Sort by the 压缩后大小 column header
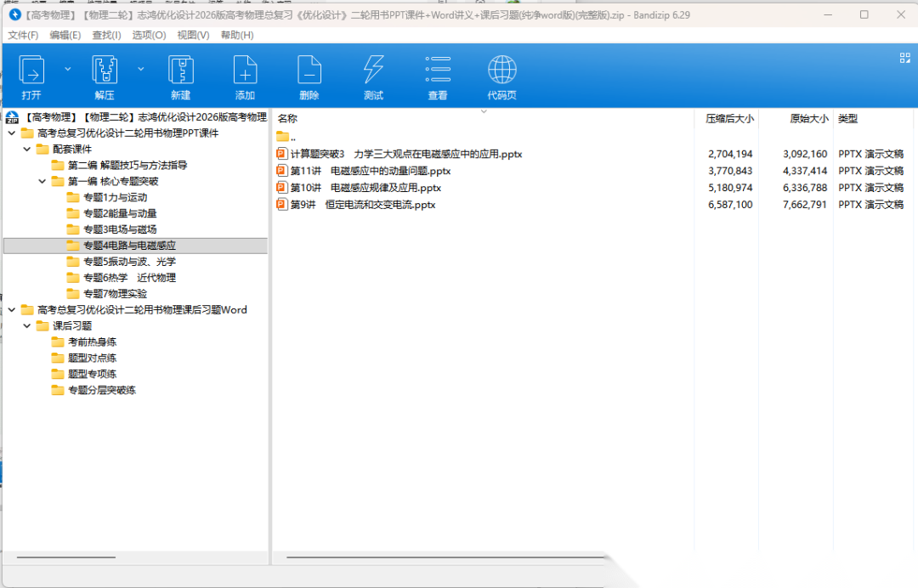The image size is (918, 588). coord(729,119)
